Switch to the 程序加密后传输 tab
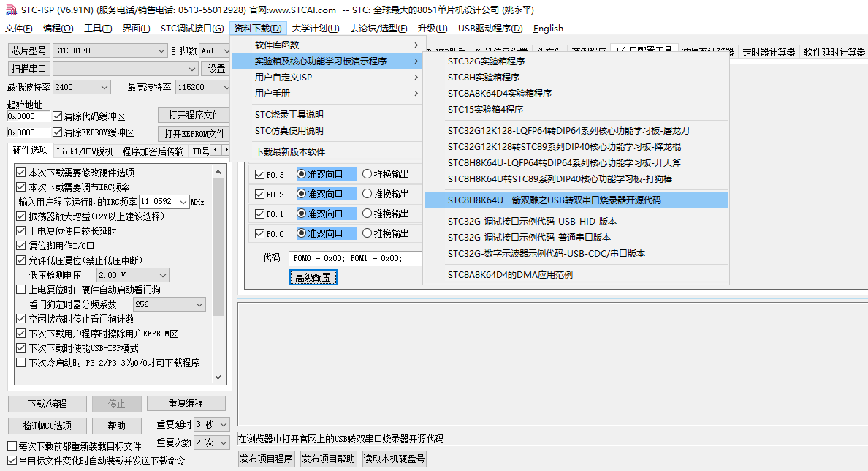 153,151
